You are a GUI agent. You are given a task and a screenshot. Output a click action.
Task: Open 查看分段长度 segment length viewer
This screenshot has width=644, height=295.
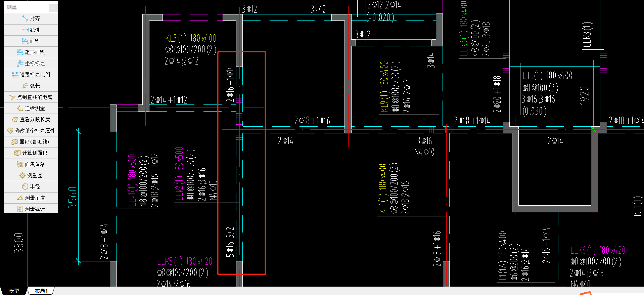coord(31,119)
